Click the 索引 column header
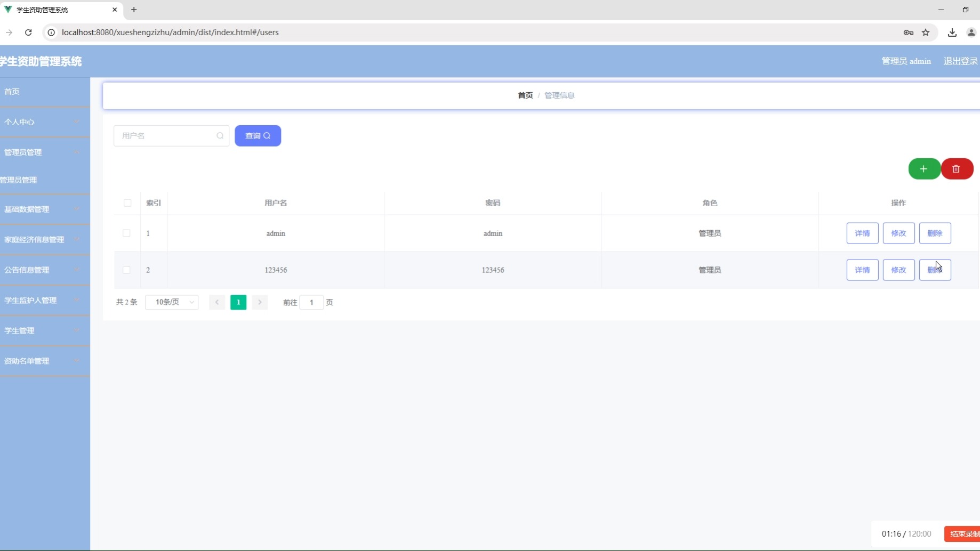Screen dimensions: 980x551 (x=154, y=203)
